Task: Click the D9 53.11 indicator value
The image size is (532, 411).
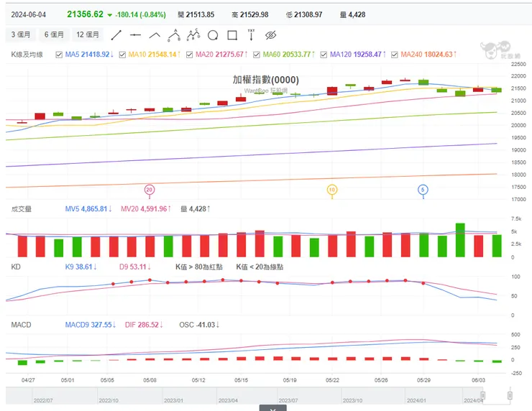Action: (135, 267)
